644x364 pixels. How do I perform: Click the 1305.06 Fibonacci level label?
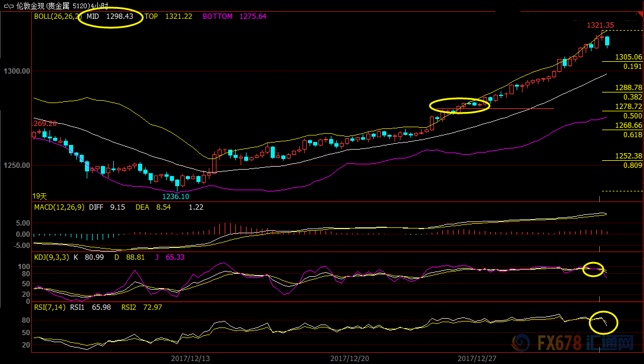pos(628,57)
